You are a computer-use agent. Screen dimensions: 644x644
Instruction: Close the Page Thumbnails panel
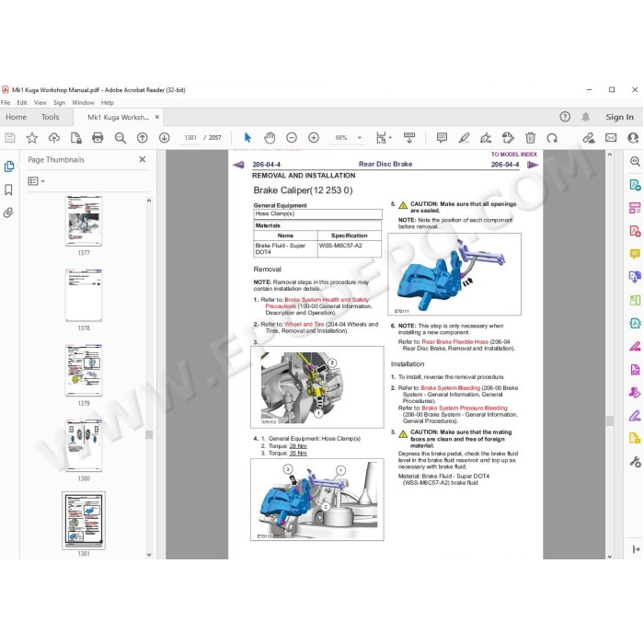coord(142,159)
